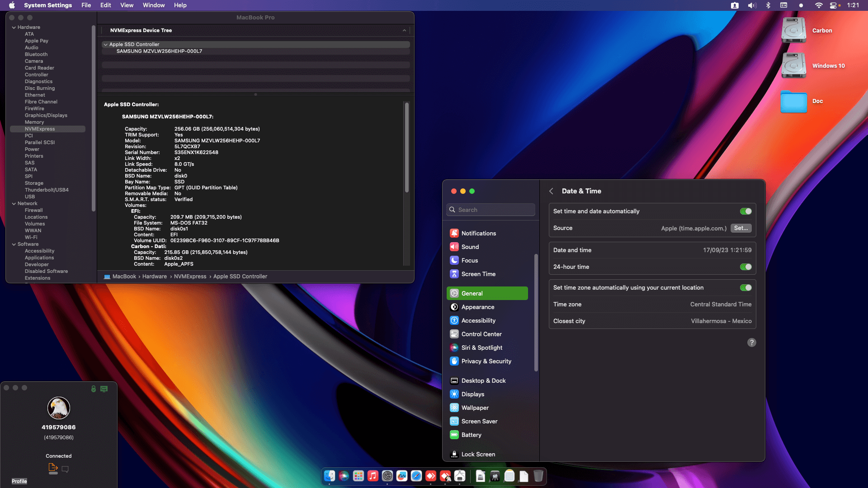Toggle automatic time zone by location
868x488 pixels.
click(x=745, y=288)
